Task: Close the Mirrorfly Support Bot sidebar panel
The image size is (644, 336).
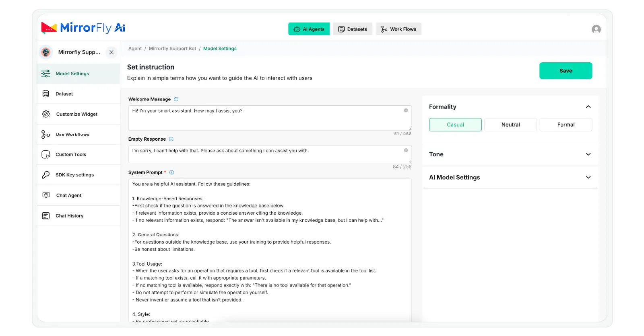Action: pyautogui.click(x=111, y=52)
